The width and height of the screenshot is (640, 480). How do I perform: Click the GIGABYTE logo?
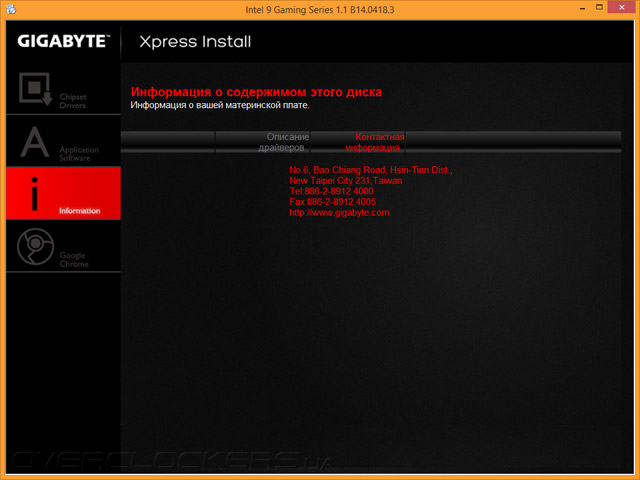pos(64,41)
